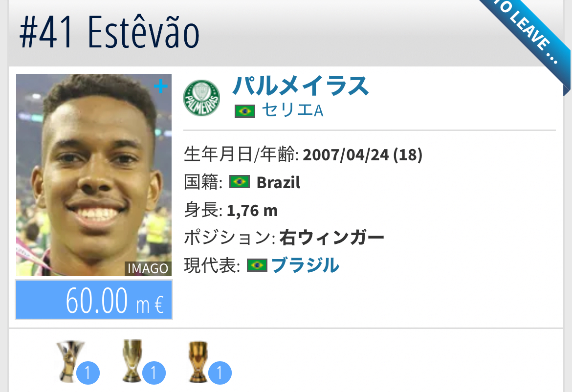
Task: Click the #41 Estêvão header title
Action: pyautogui.click(x=109, y=33)
